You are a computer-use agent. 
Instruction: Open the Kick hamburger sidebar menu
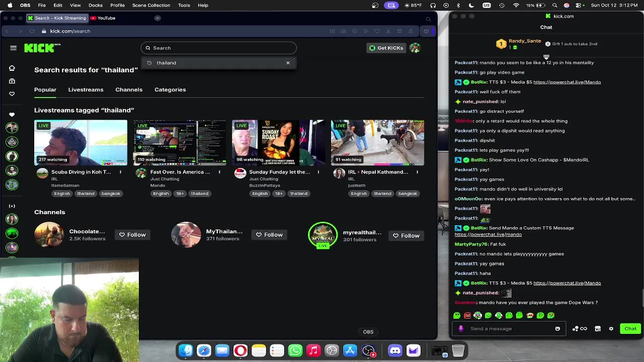click(14, 48)
